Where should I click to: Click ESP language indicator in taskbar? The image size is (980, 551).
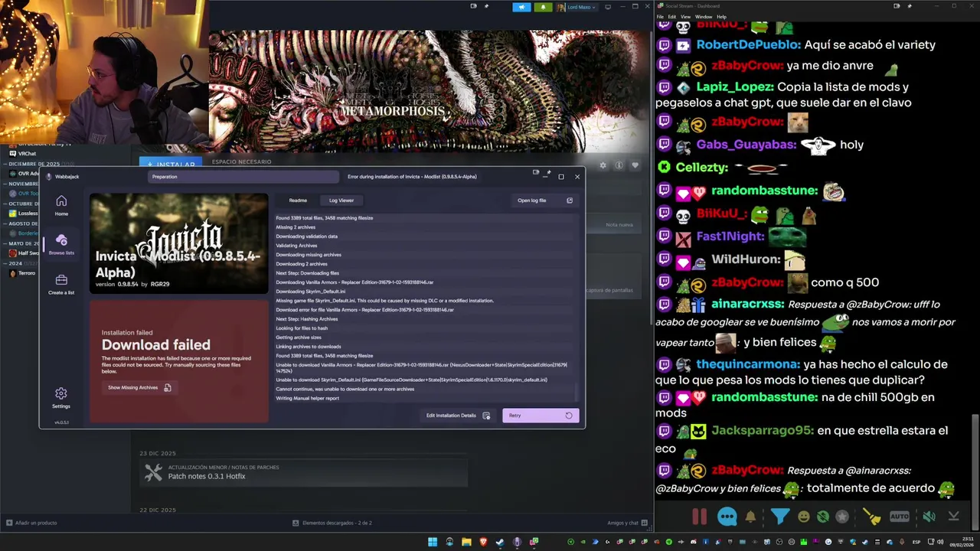point(916,542)
